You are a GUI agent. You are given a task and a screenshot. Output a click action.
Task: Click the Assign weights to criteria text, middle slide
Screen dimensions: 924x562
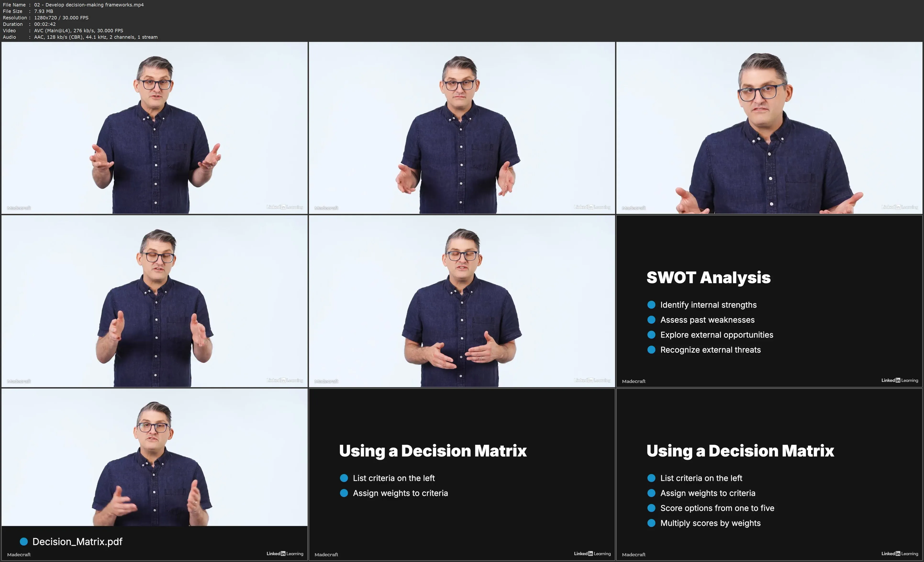click(x=400, y=493)
